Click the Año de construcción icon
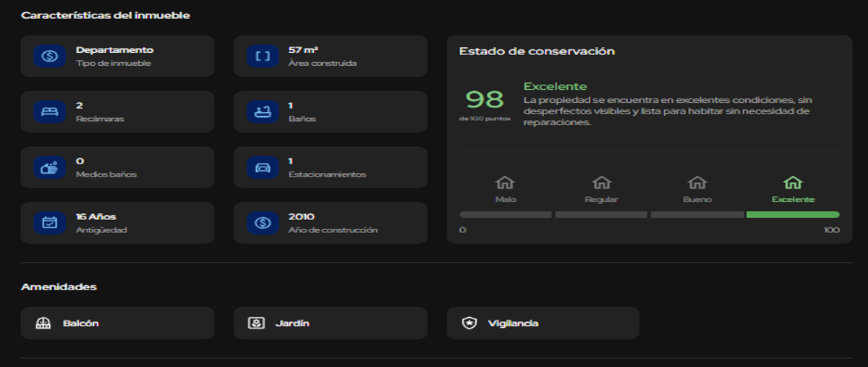868x367 pixels. (x=263, y=223)
